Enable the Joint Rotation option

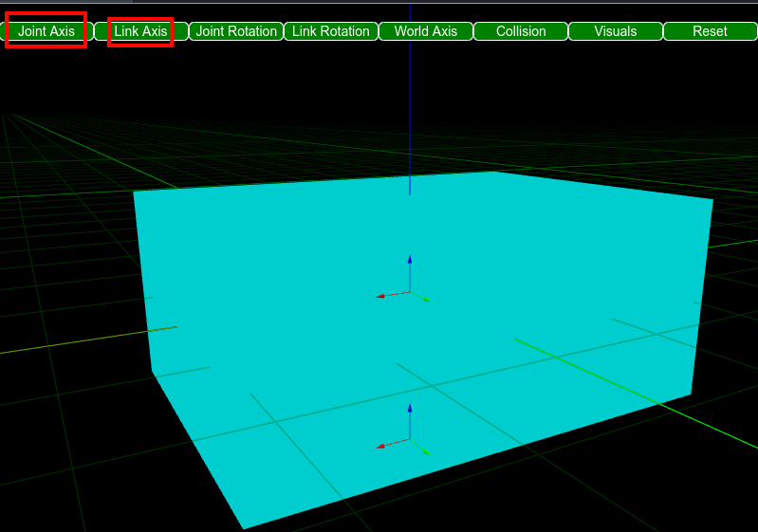click(236, 31)
